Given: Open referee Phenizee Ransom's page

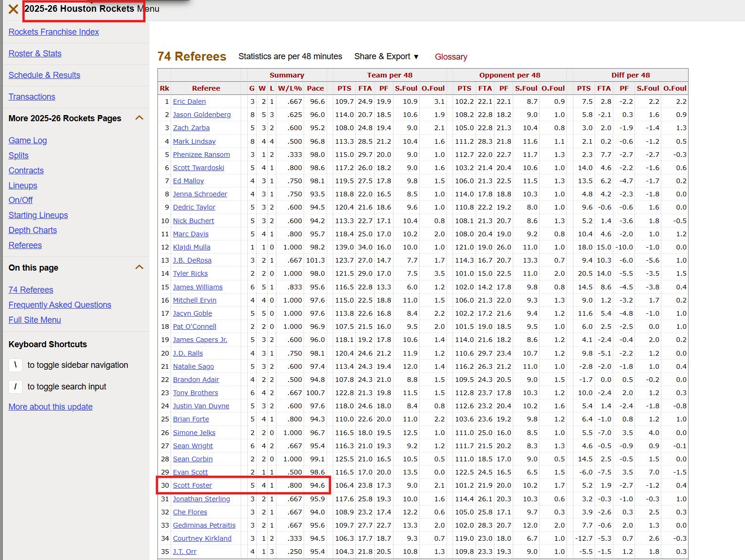Looking at the screenshot, I should point(201,155).
